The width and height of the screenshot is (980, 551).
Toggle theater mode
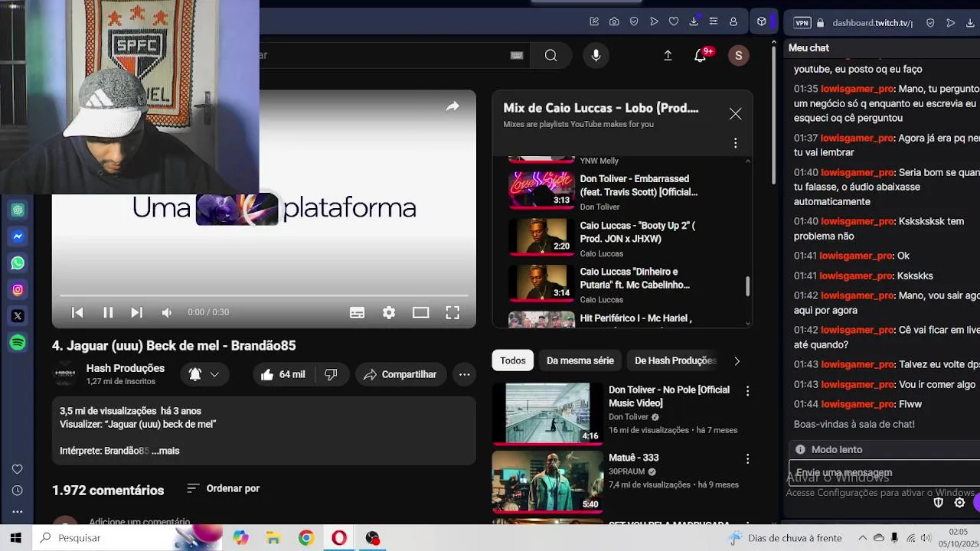420,312
